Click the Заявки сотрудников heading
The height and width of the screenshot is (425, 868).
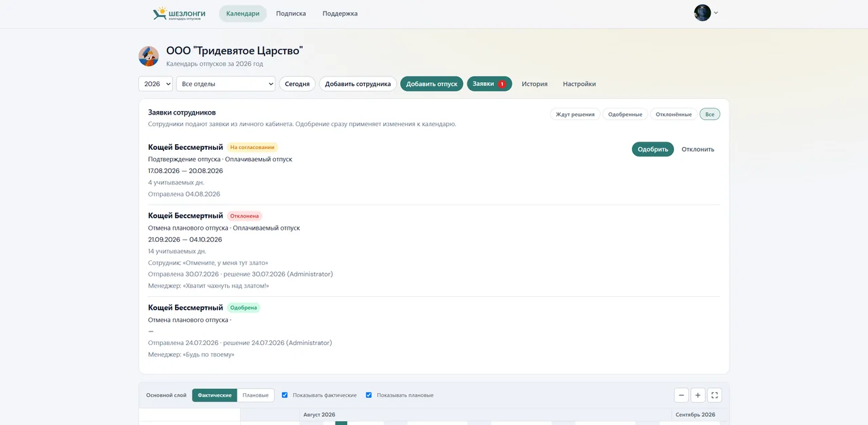182,113
